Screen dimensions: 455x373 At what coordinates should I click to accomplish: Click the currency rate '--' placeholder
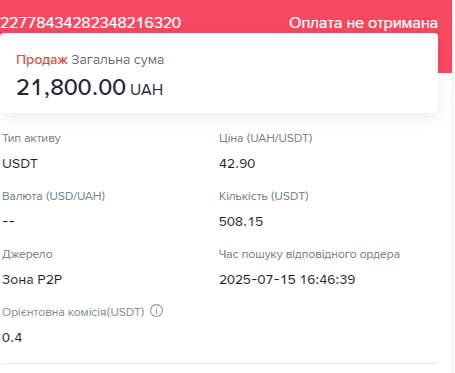(8, 221)
